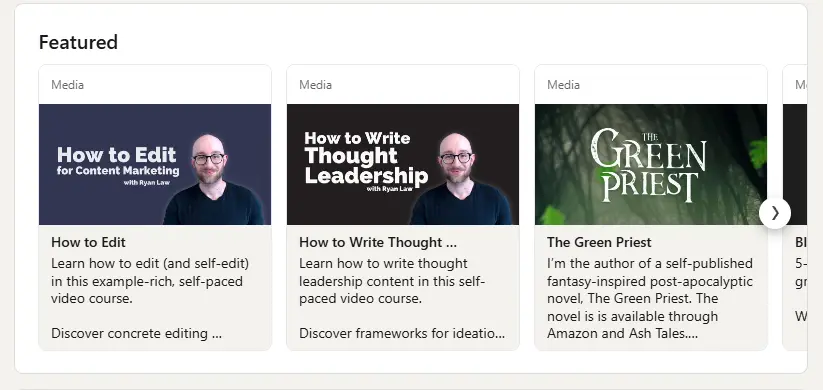The image size is (823, 390).
Task: Click the "Featured" section heading
Action: point(78,42)
